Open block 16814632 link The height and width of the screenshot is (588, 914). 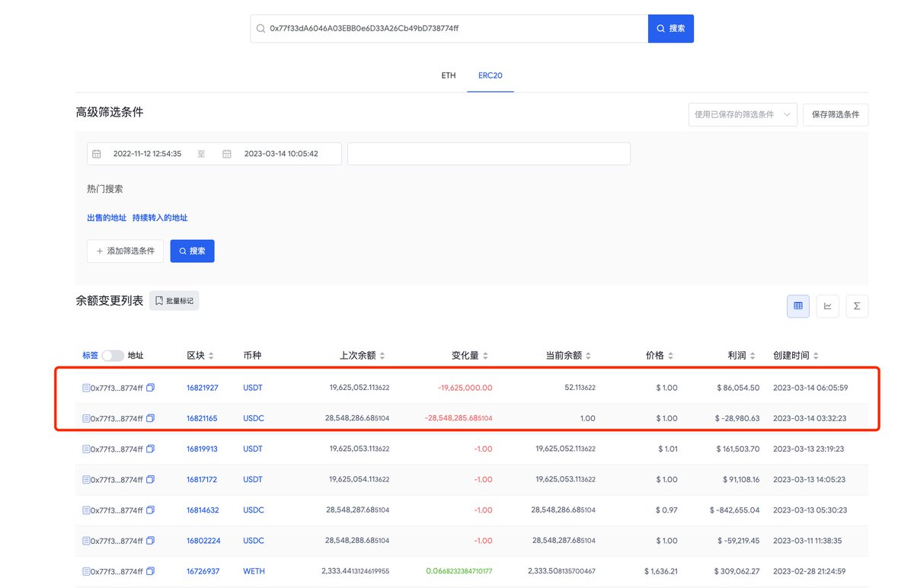[203, 510]
